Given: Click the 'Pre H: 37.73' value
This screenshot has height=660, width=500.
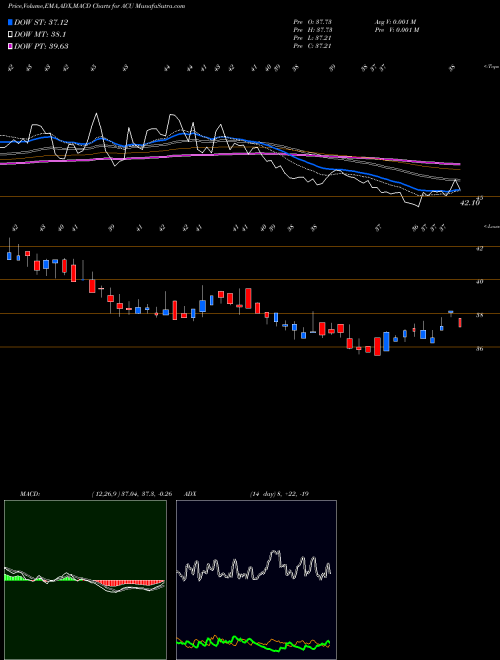Looking at the screenshot, I should coord(313,30).
